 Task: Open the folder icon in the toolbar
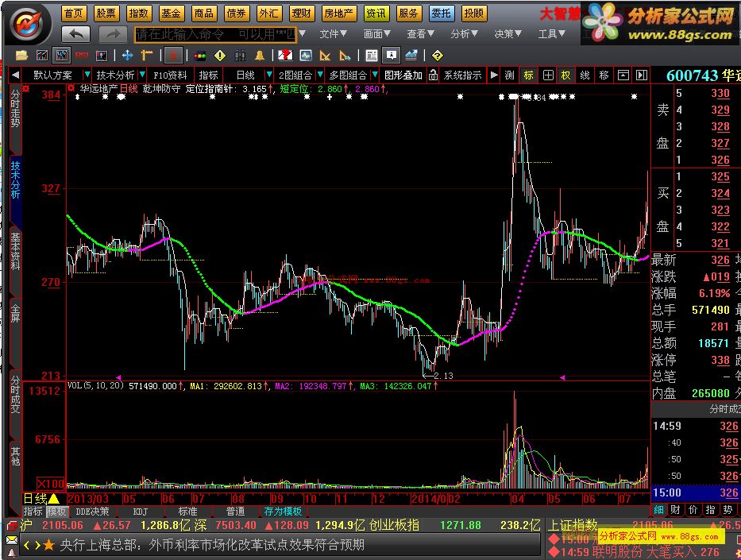(21, 56)
